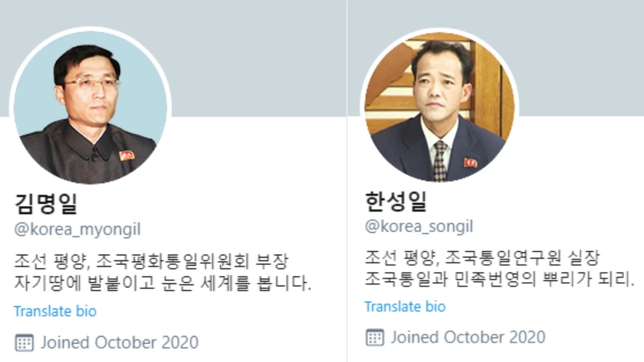
Task: Click the right calendar icon by Joined October 2020
Action: 375,337
